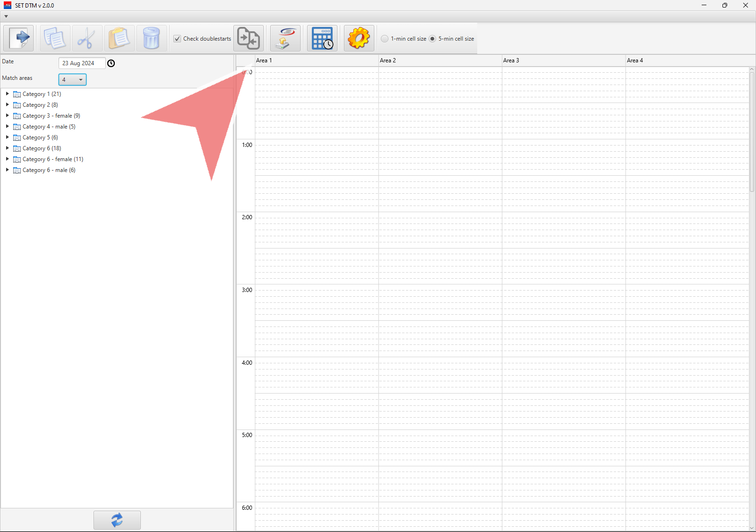Click the Paste clipboard icon
The width and height of the screenshot is (756, 532).
[x=119, y=38]
